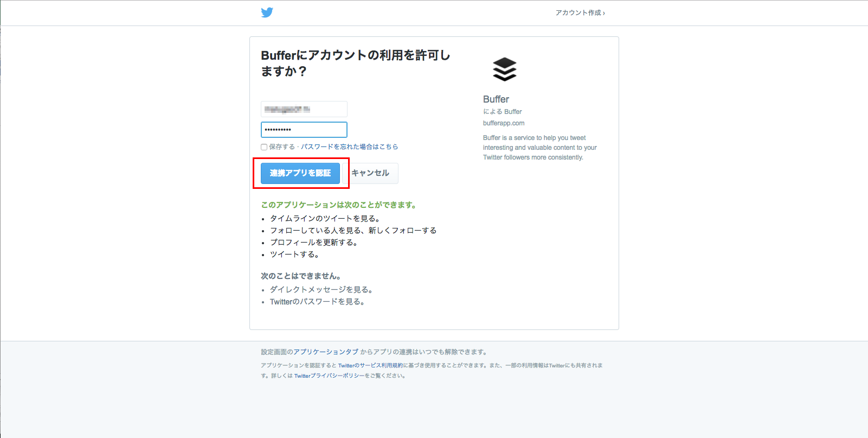
Task: Open パスワードを忘れた場合はこちら link
Action: pyautogui.click(x=350, y=147)
